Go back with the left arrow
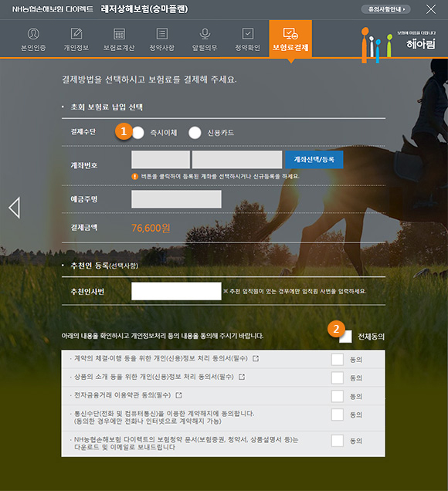Image resolution: width=448 pixels, height=491 pixels. click(x=15, y=208)
